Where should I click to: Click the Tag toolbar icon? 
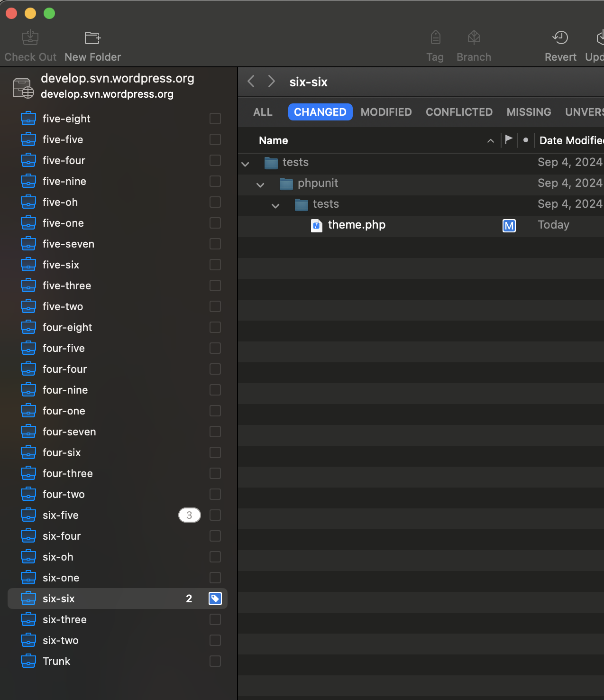435,37
